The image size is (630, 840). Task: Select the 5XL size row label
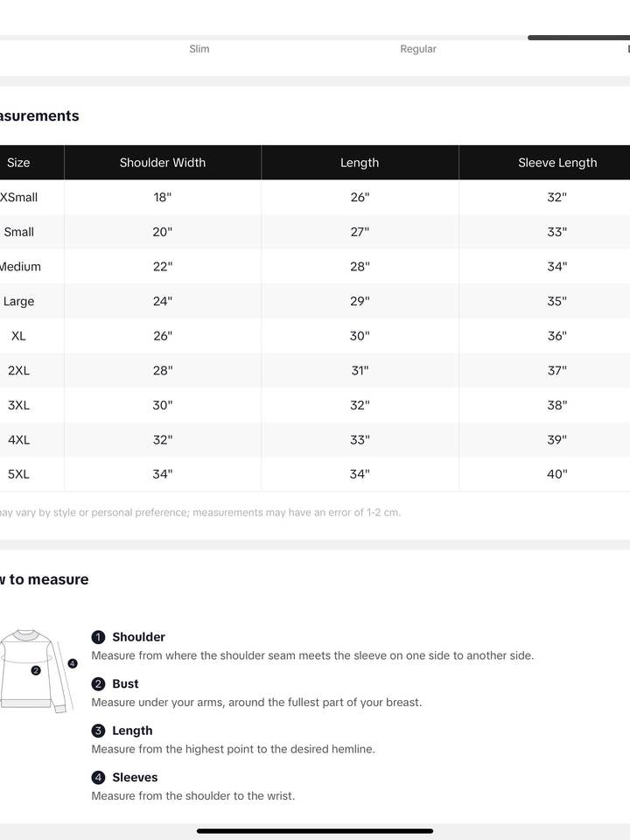point(18,474)
